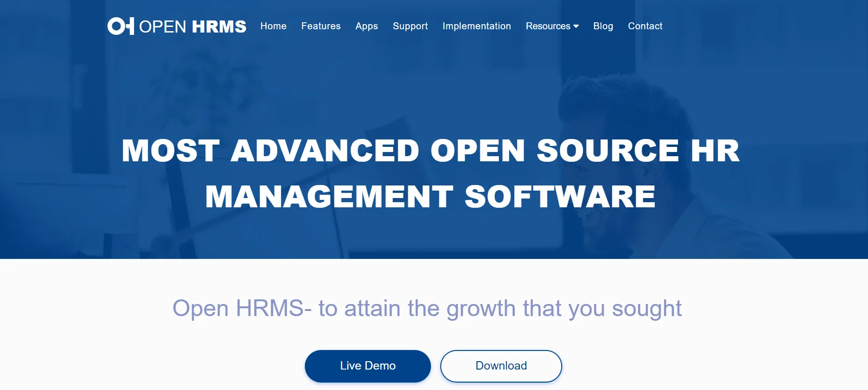Expand the Resources dropdown menu
The height and width of the screenshot is (390, 868).
(552, 26)
